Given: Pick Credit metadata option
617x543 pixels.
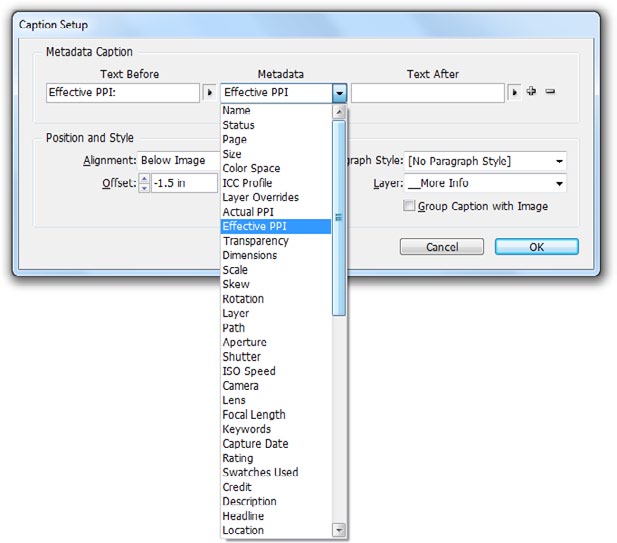Looking at the screenshot, I should pos(276,487).
